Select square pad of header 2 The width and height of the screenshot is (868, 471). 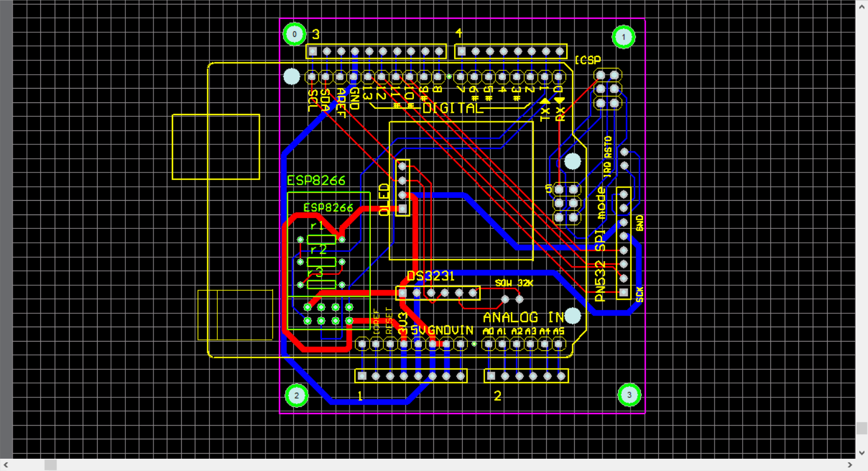pyautogui.click(x=491, y=376)
